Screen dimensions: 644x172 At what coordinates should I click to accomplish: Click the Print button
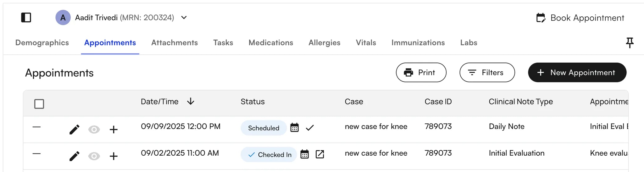pyautogui.click(x=421, y=73)
